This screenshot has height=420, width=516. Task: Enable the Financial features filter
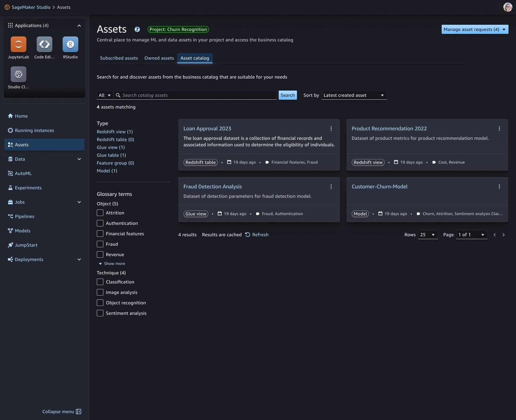(100, 234)
